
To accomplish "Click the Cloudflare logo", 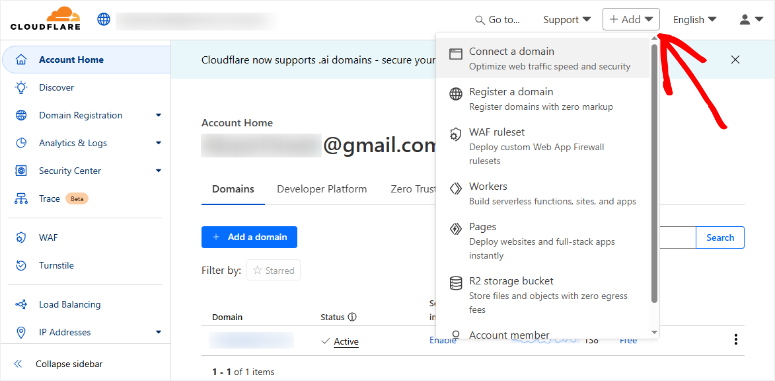I will tap(45, 19).
